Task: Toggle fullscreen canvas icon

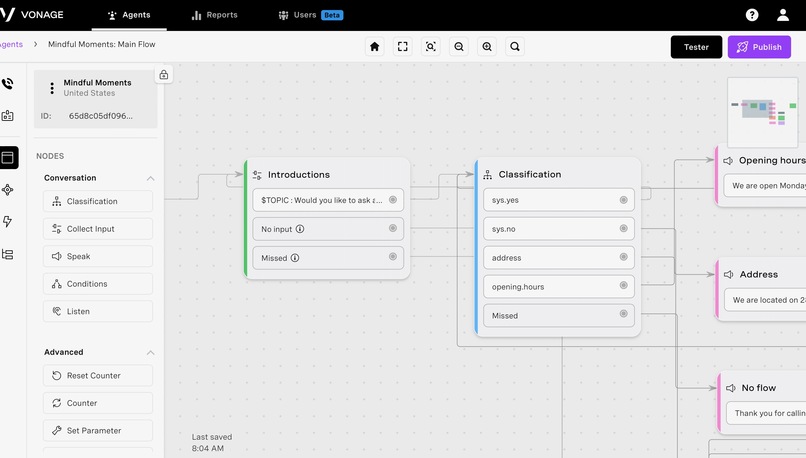Action: (402, 47)
